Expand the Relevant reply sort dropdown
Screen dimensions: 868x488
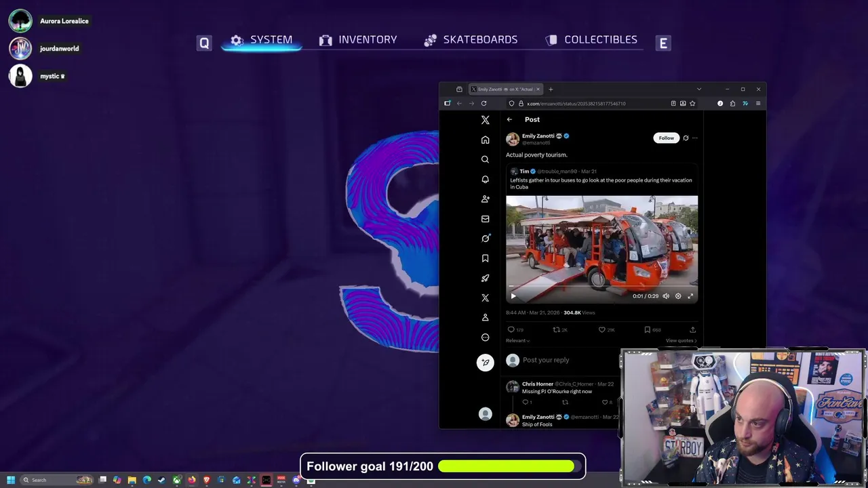[517, 341]
